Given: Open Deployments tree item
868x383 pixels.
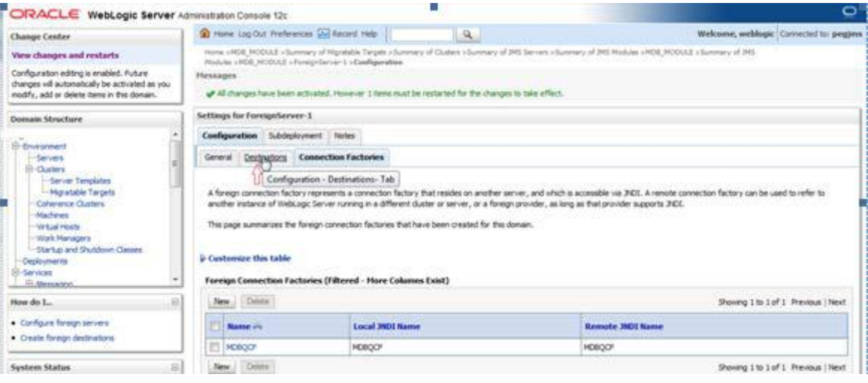Looking at the screenshot, I should pos(45,262).
